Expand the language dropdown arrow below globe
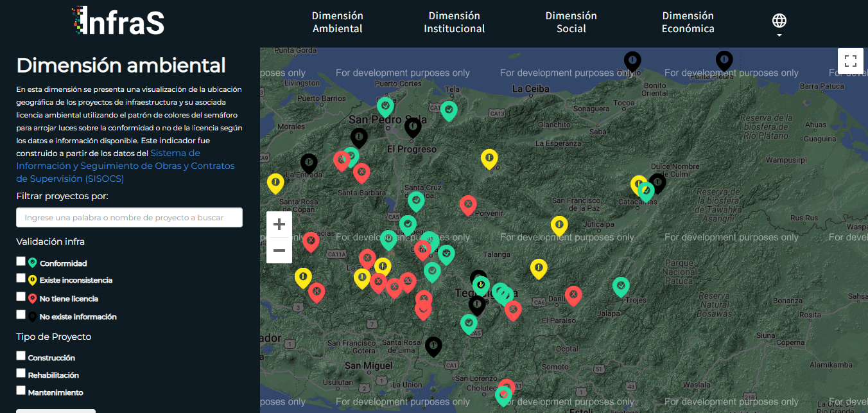The height and width of the screenshot is (413, 868). pos(779,35)
